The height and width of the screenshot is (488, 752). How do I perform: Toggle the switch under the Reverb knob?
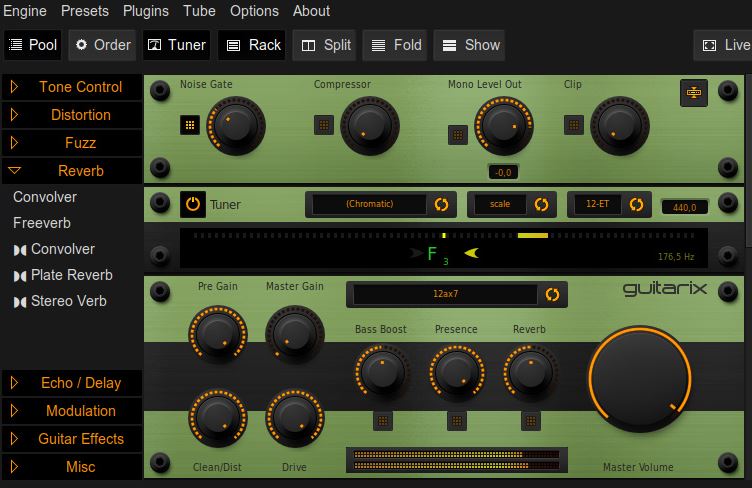(x=531, y=421)
